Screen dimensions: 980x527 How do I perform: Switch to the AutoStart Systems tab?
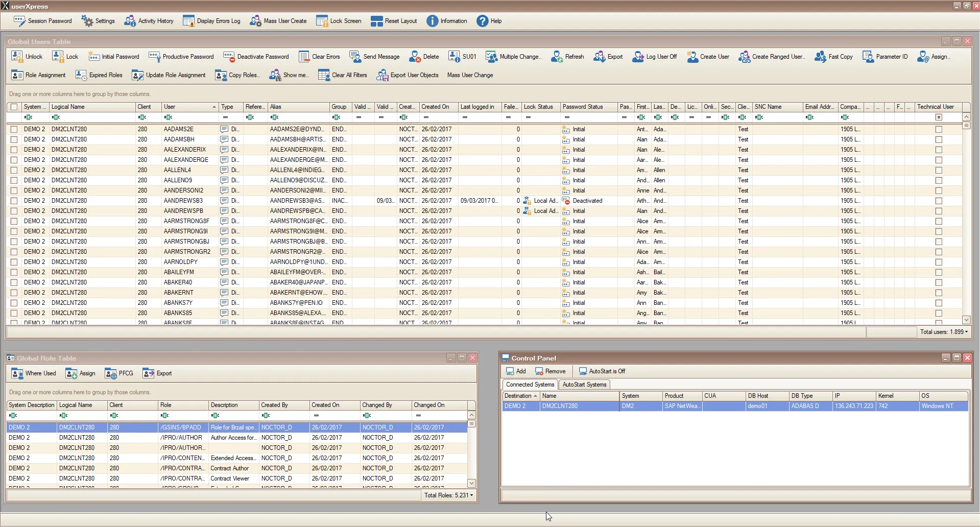pyautogui.click(x=584, y=385)
